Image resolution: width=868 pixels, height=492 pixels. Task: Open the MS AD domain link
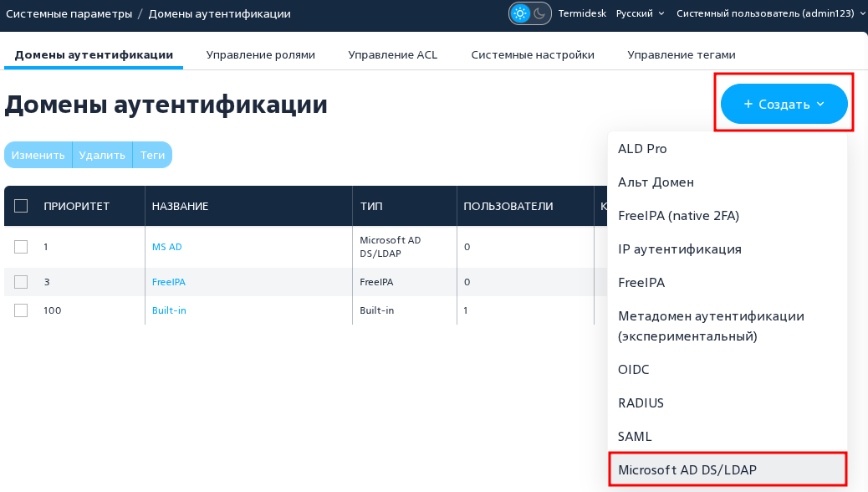pyautogui.click(x=166, y=247)
